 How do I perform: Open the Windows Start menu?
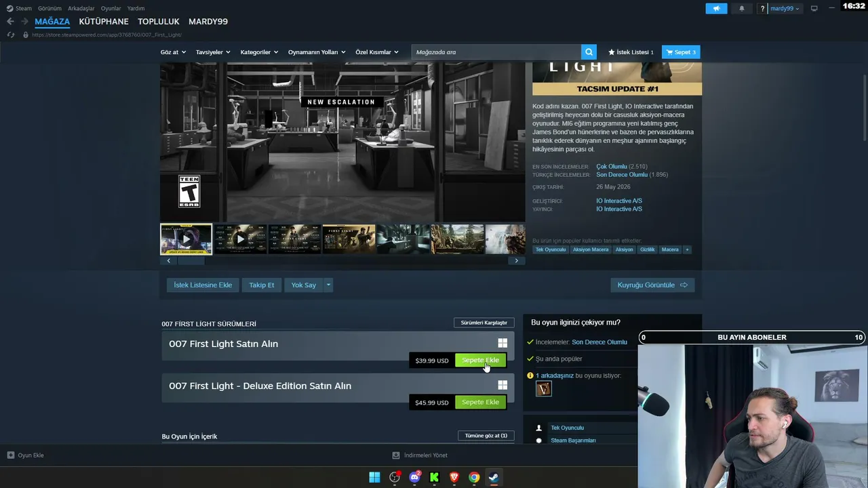[374, 477]
